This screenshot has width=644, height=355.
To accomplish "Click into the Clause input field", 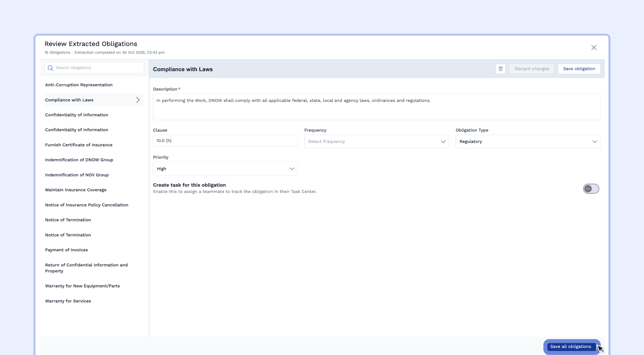I will (225, 141).
